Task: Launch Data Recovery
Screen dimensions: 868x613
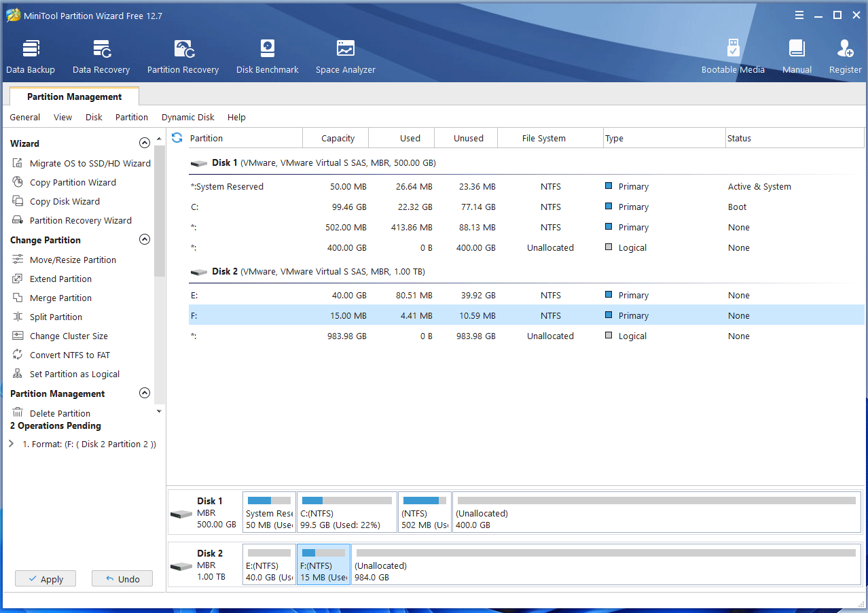Action: tap(101, 57)
